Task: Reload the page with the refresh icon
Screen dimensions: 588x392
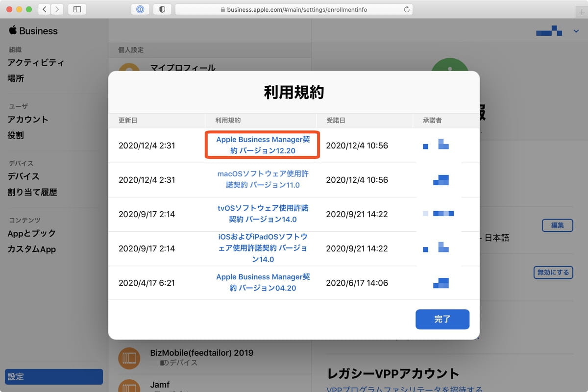Action: click(406, 9)
